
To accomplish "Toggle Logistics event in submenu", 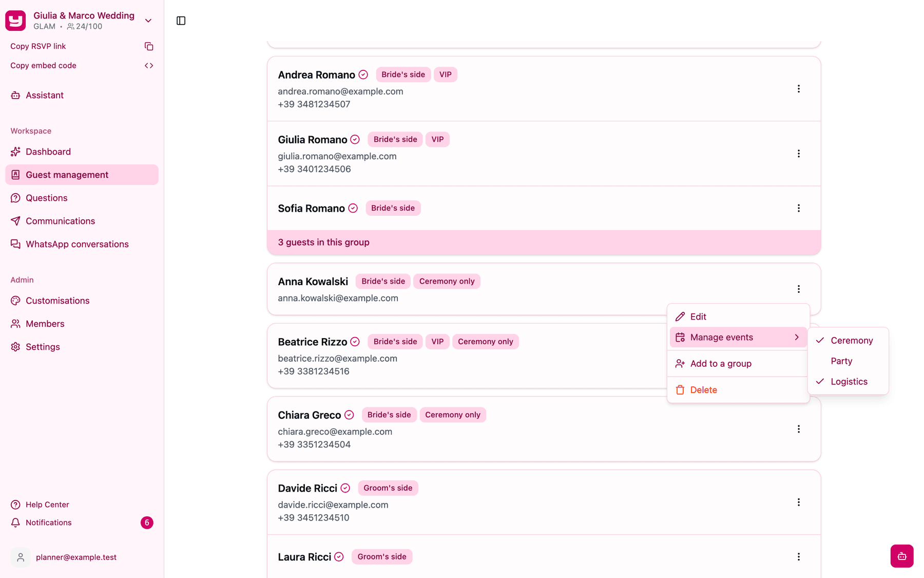I will click(x=848, y=382).
